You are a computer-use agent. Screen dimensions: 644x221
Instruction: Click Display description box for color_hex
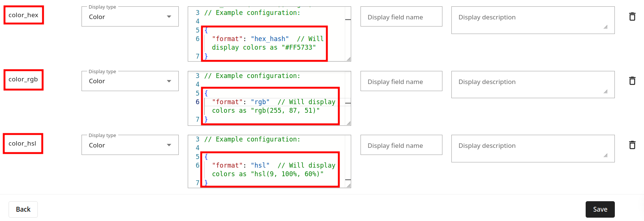(533, 20)
